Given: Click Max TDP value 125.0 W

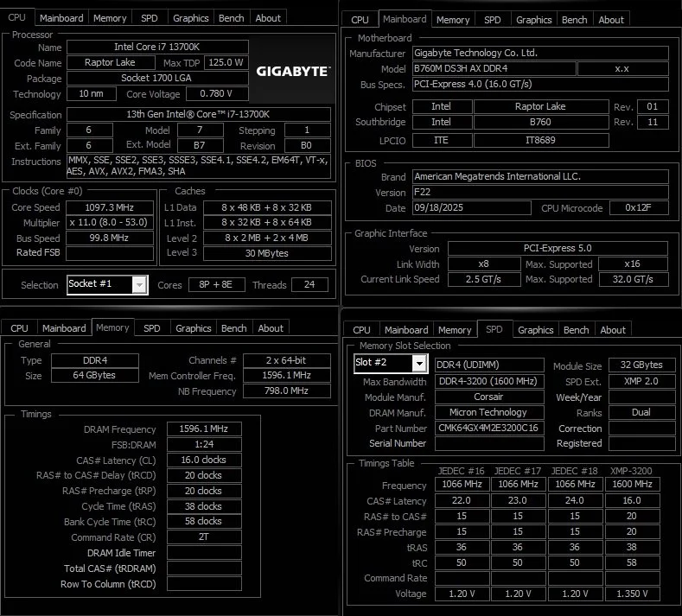Looking at the screenshot, I should click(x=226, y=62).
